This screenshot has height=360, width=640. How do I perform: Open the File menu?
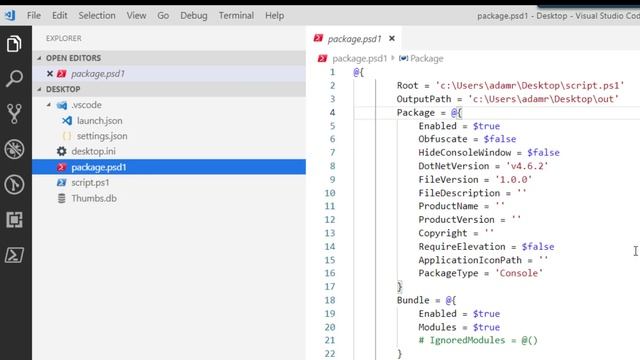coord(34,16)
